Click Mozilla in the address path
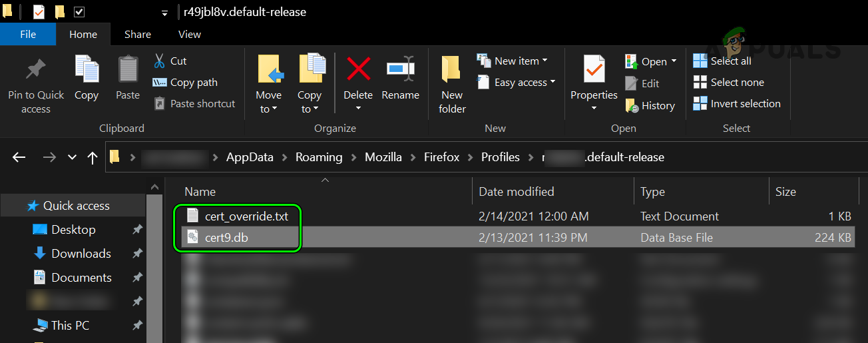The width and height of the screenshot is (868, 343). pos(383,157)
